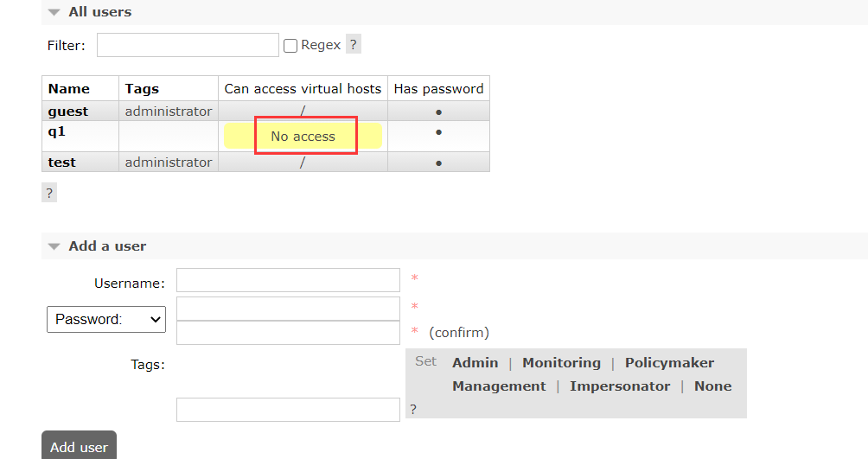Set the Monitoring tag
The height and width of the screenshot is (459, 868).
pyautogui.click(x=561, y=363)
